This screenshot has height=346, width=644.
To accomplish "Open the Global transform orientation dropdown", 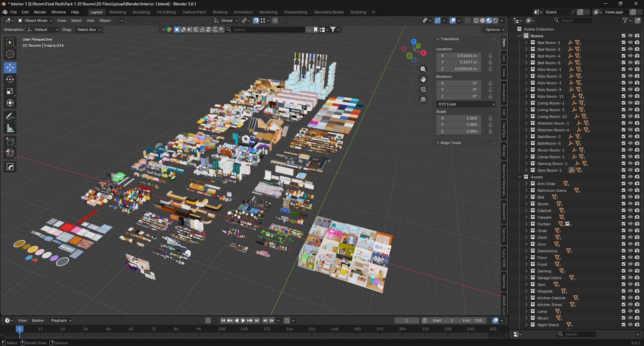I will pos(226,20).
